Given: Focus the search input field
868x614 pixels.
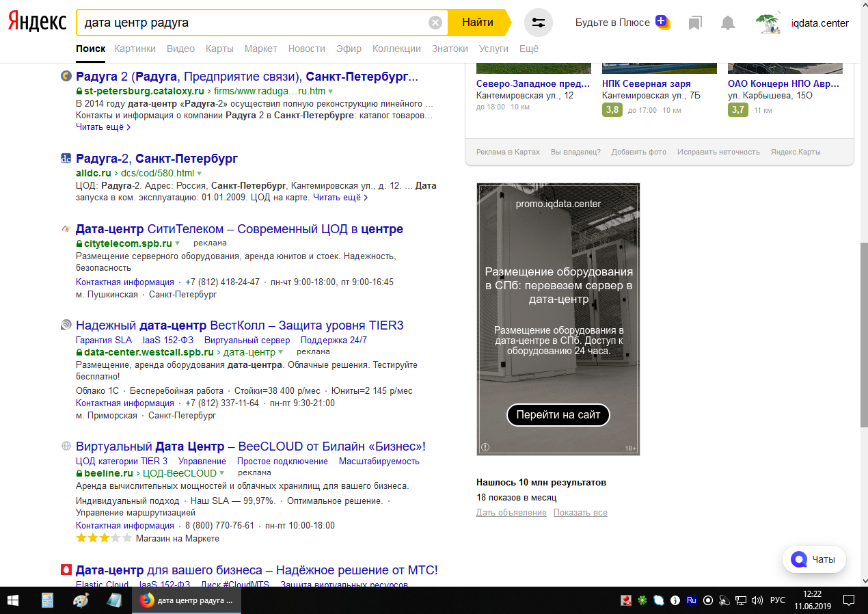Looking at the screenshot, I should click(253, 23).
